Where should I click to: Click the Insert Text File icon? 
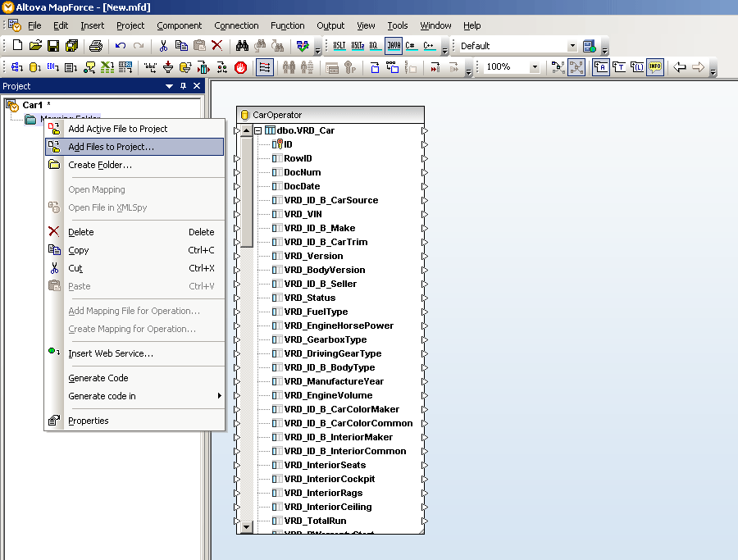(x=71, y=67)
